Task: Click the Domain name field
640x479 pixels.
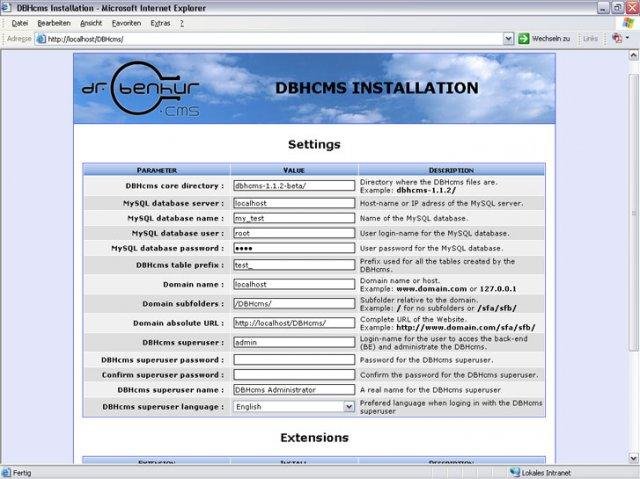Action: click(x=294, y=284)
